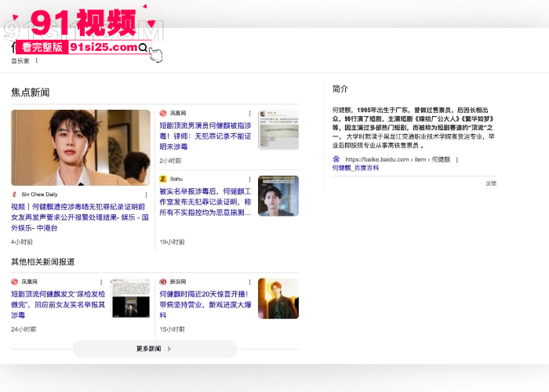This screenshot has height=392, width=549.
Task: Click the 19小时前 timestamp
Action: [x=172, y=241]
